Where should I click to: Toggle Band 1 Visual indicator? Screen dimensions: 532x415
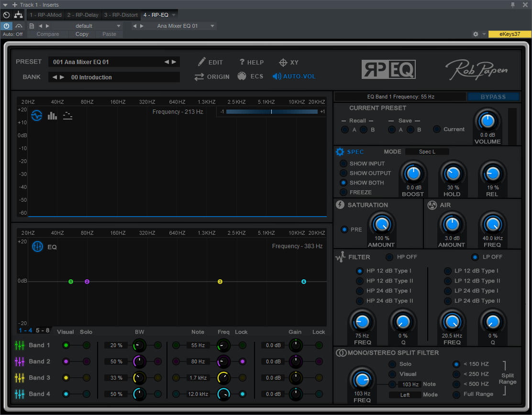pyautogui.click(x=66, y=345)
